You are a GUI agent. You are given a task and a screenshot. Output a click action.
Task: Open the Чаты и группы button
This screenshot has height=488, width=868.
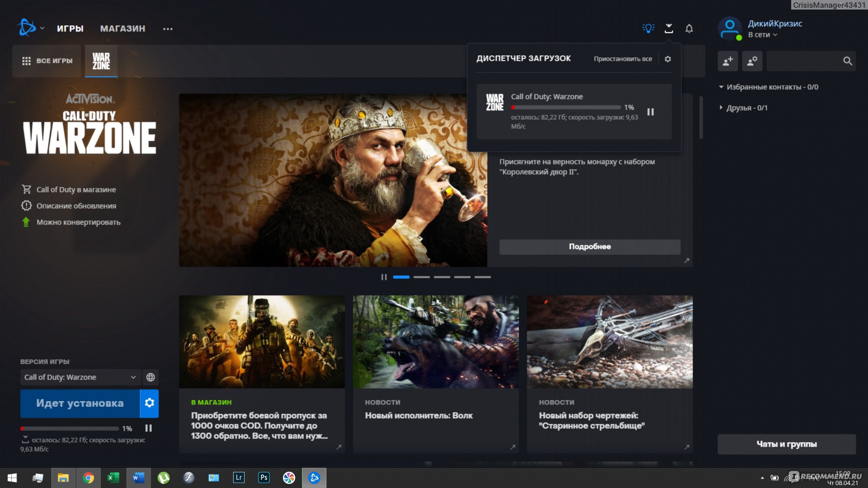pos(786,444)
